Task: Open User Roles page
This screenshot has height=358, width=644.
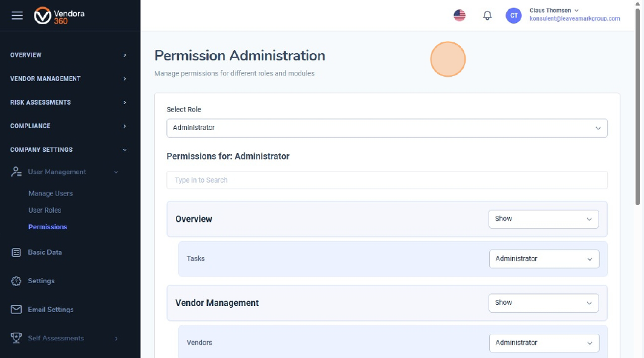Action: (x=45, y=210)
